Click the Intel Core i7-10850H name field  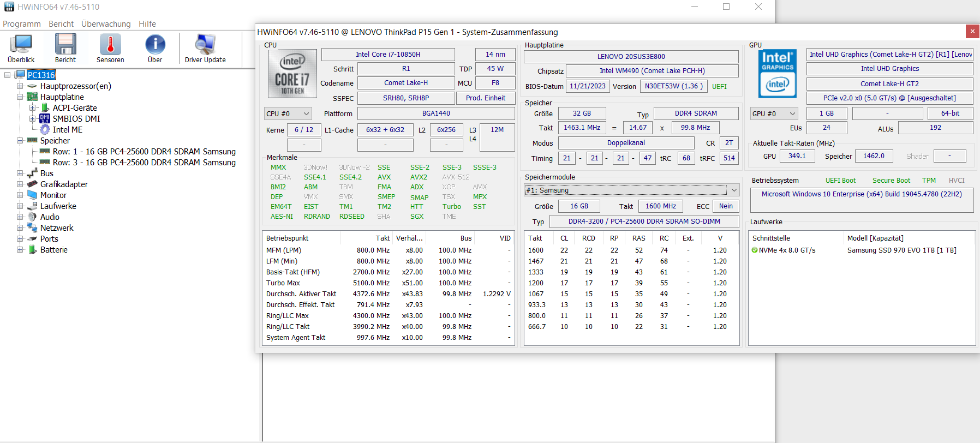pos(388,55)
